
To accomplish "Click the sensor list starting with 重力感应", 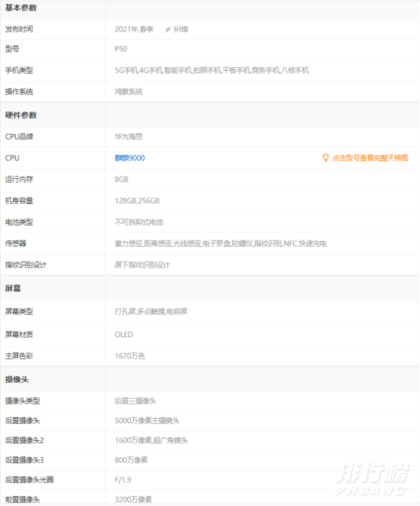I will (220, 243).
